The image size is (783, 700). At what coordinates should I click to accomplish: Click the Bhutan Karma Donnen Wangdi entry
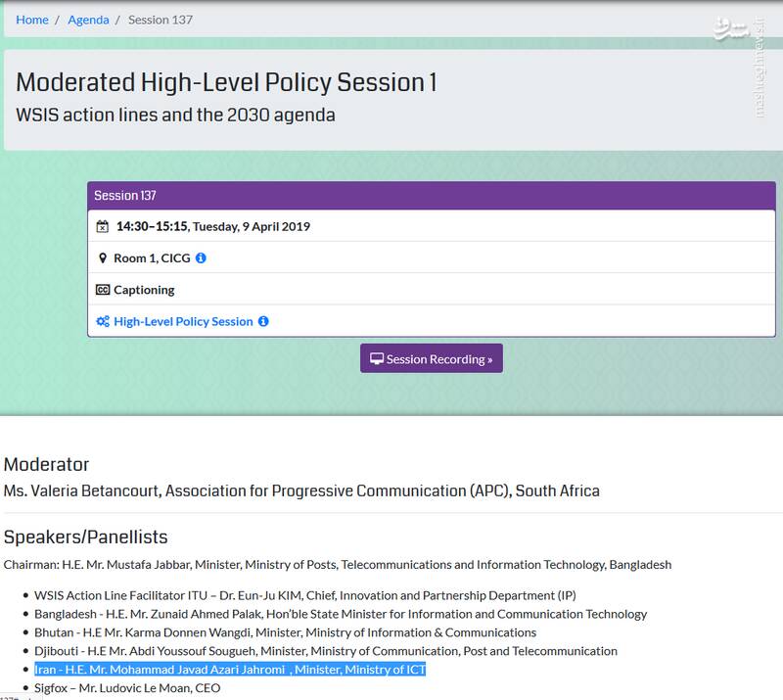285,632
